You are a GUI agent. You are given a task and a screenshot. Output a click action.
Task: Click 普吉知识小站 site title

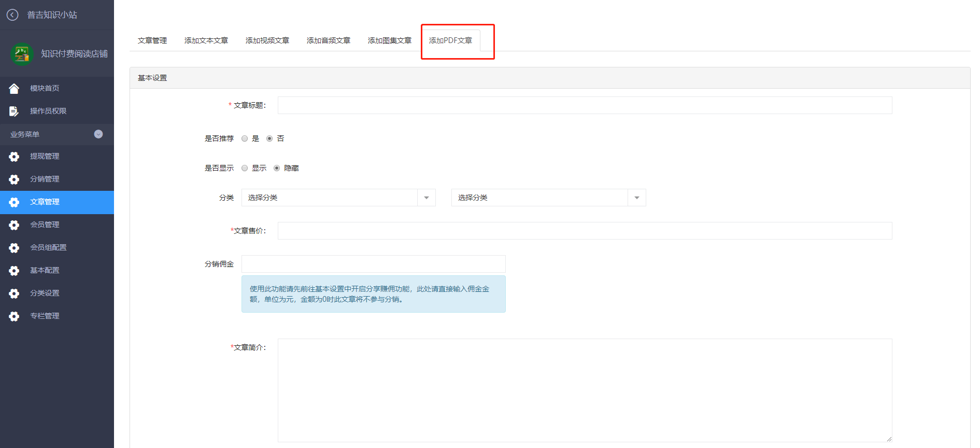tap(52, 15)
